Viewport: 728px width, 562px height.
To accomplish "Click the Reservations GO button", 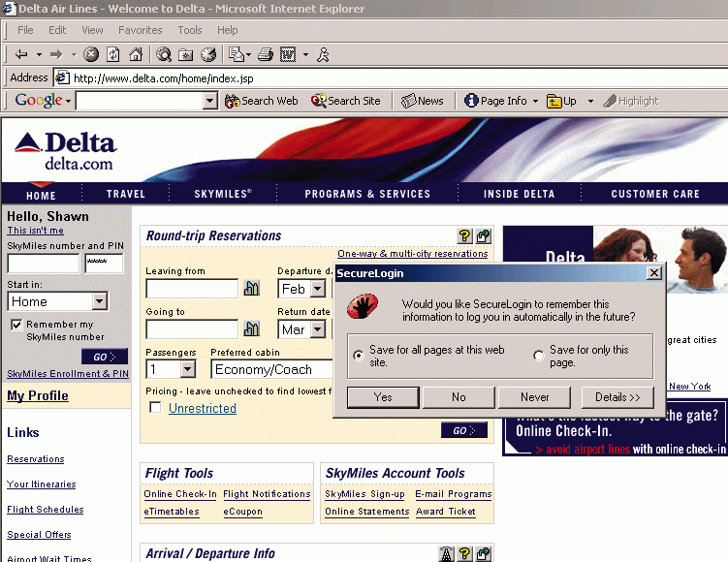I will point(464,430).
